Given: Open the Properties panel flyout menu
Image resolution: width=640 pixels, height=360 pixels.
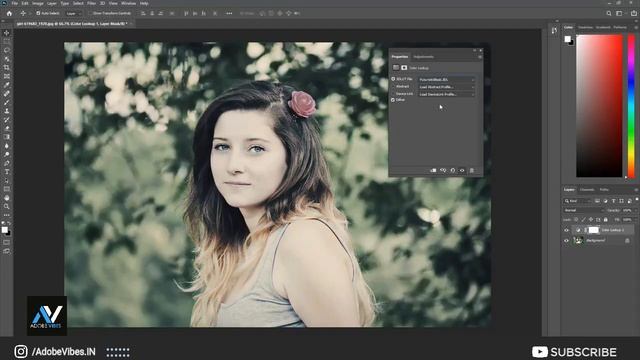Looking at the screenshot, I should pos(480,57).
